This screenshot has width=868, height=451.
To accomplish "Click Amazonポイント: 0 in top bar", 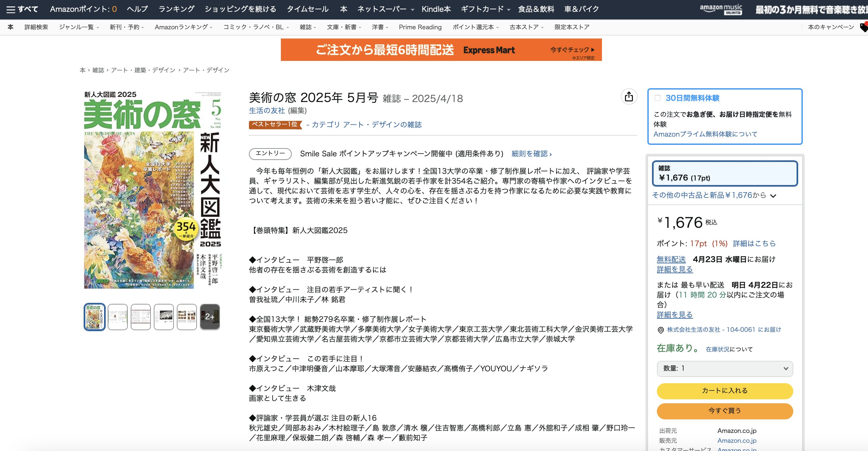I will [83, 9].
